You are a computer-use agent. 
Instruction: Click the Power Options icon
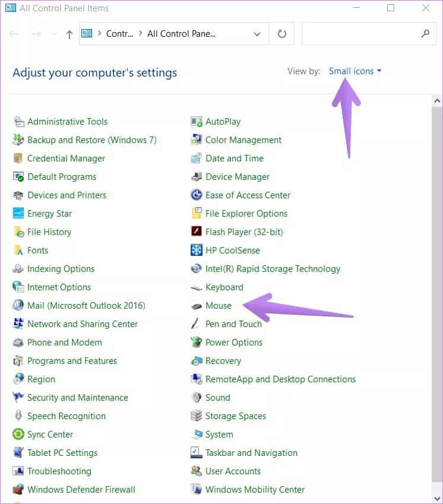tap(197, 343)
